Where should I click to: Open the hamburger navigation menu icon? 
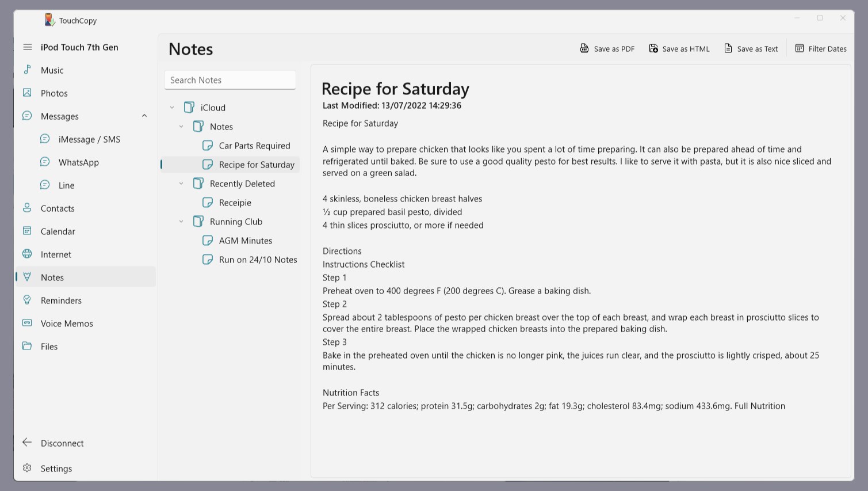(x=28, y=47)
